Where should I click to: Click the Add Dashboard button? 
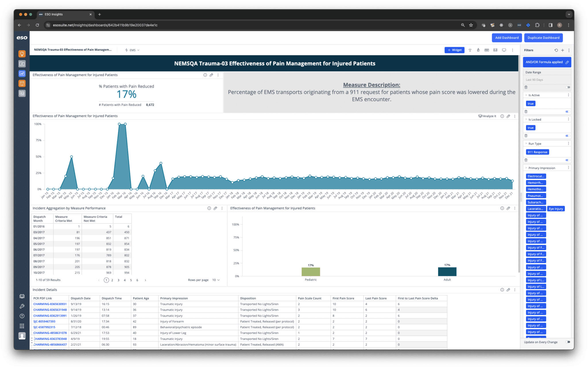click(507, 38)
